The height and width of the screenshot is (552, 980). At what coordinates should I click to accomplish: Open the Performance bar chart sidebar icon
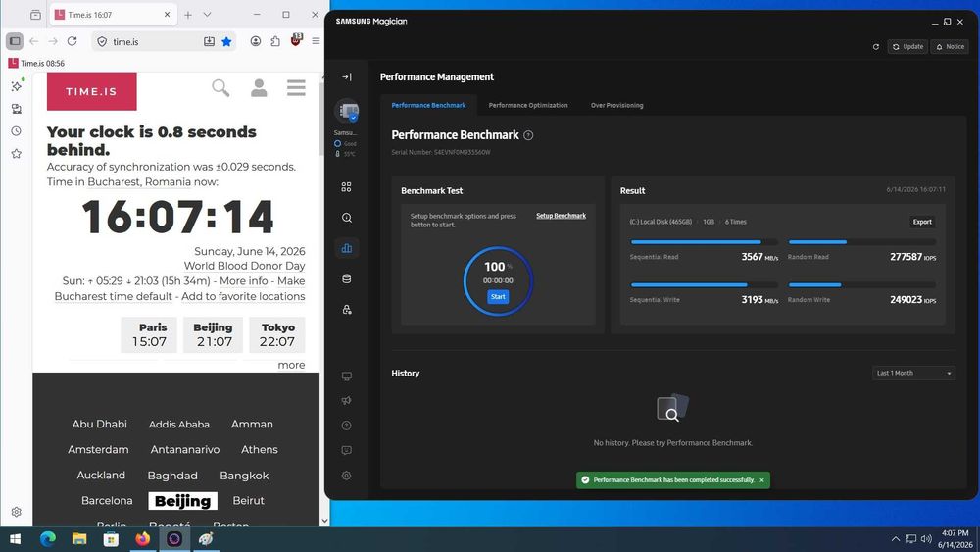pos(346,248)
